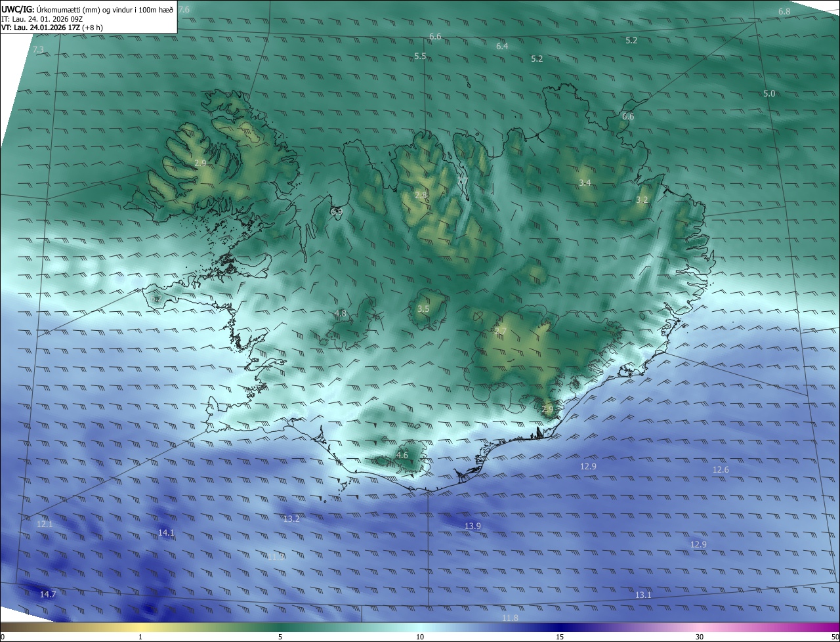The height and width of the screenshot is (642, 840).
Task: Click the 4.8 value label
Action: (x=340, y=314)
